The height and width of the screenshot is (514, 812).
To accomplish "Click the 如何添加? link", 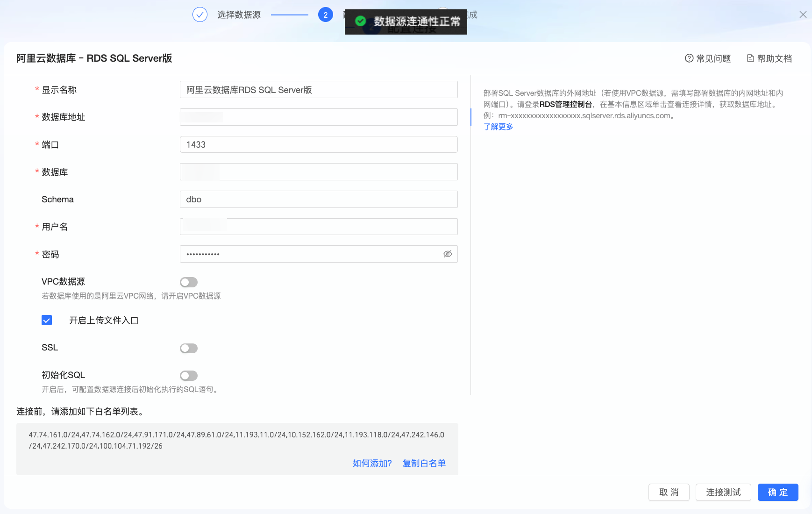I will click(x=372, y=463).
